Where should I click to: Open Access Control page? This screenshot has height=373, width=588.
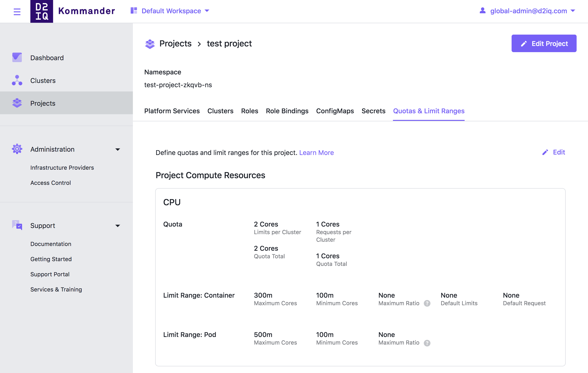pos(51,183)
